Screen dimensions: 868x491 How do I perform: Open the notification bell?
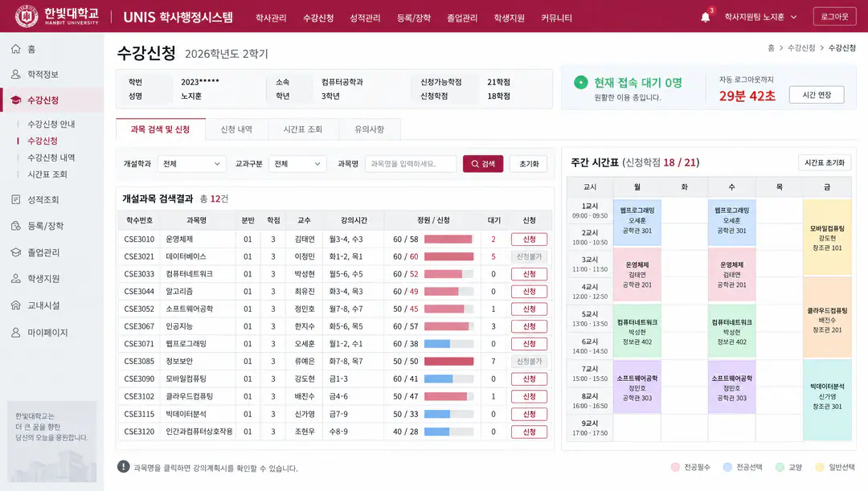tap(706, 17)
